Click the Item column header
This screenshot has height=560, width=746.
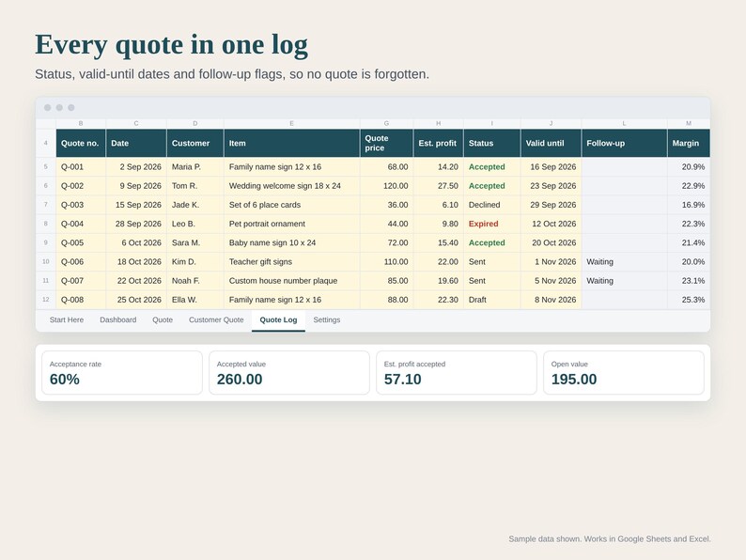click(291, 143)
